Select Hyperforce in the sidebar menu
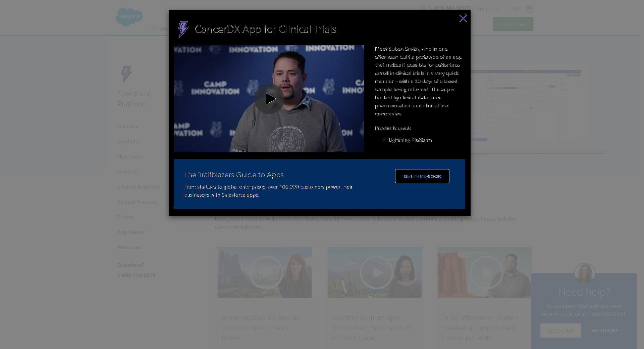The image size is (644, 349). coord(130,157)
